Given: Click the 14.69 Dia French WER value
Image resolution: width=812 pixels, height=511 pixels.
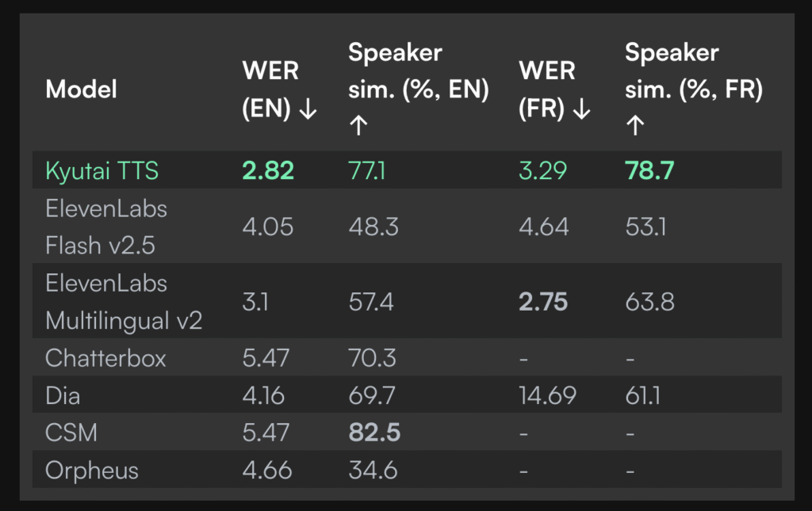Looking at the screenshot, I should coord(546,395).
